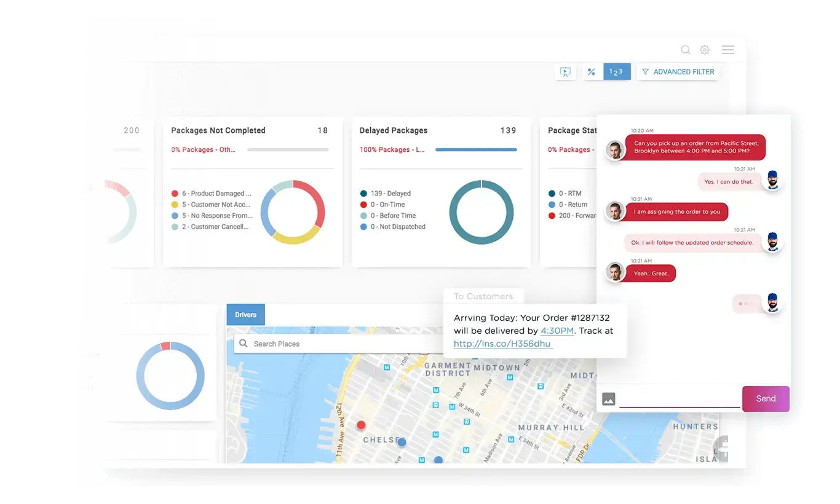840x504 pixels.
Task: Click the '0 - RTM' legend entry
Action: [x=565, y=193]
